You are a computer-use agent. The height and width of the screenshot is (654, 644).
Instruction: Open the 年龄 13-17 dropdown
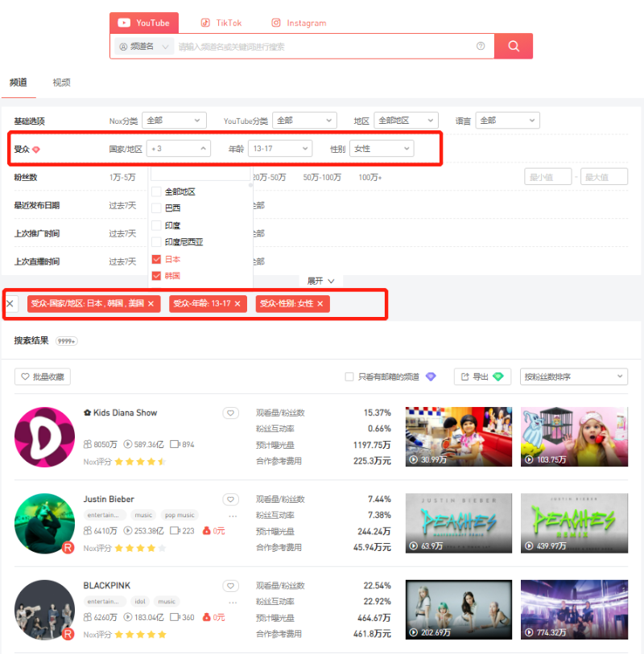[x=280, y=149]
